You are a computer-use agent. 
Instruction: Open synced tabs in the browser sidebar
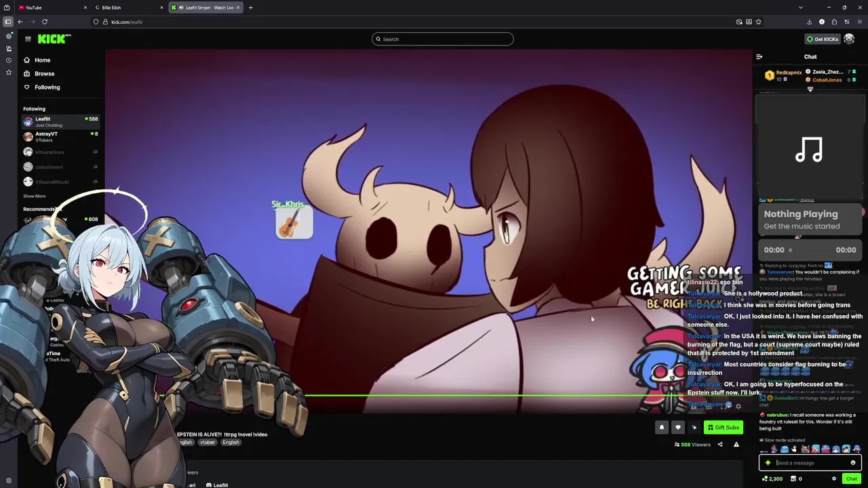[x=8, y=48]
